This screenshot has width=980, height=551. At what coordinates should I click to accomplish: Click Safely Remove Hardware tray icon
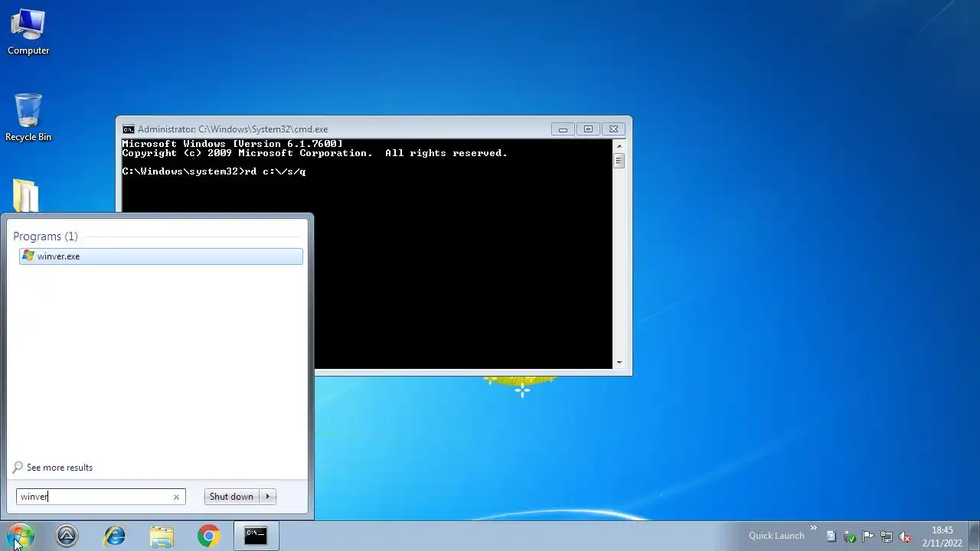tap(849, 536)
